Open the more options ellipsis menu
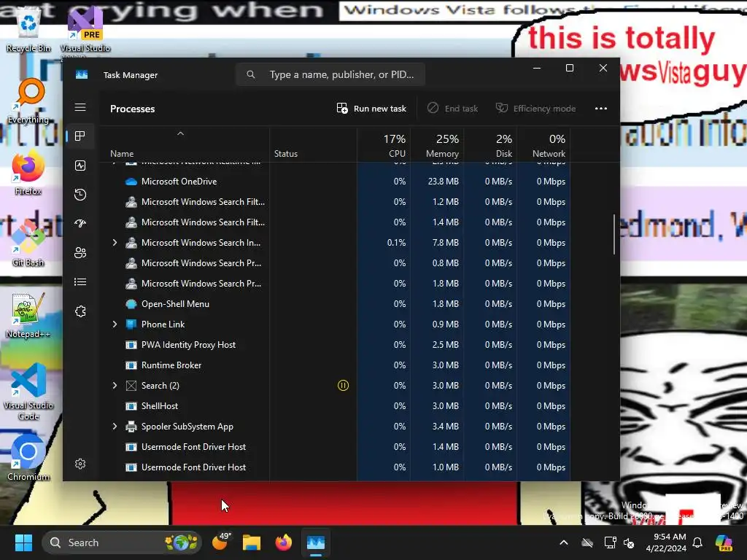Screen dimensions: 747x560 [x=601, y=109]
